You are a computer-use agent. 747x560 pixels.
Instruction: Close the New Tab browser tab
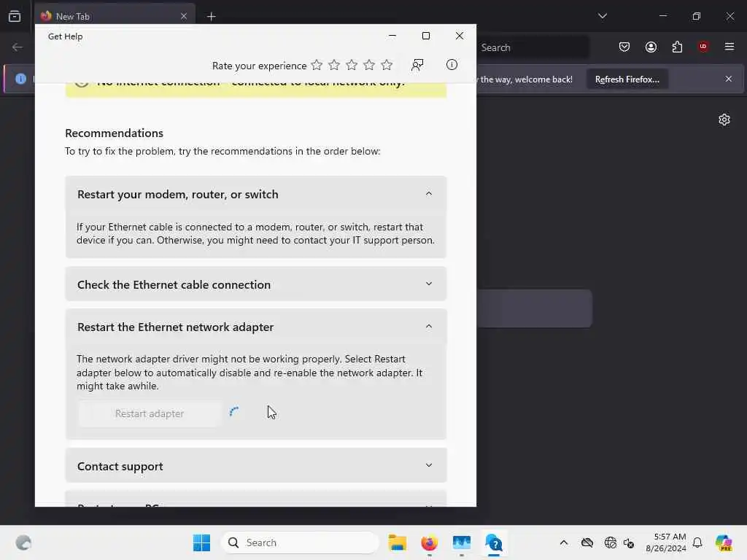click(184, 16)
